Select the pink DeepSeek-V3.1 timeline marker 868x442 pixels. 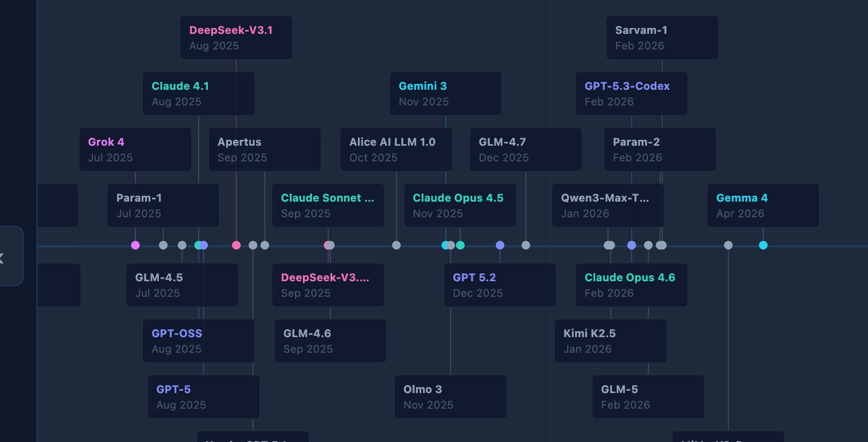click(x=236, y=245)
